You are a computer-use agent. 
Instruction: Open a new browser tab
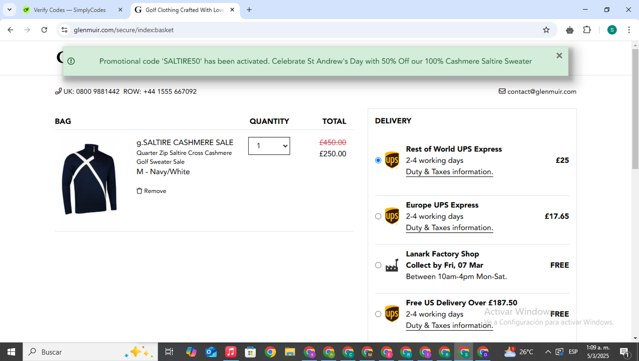[249, 10]
